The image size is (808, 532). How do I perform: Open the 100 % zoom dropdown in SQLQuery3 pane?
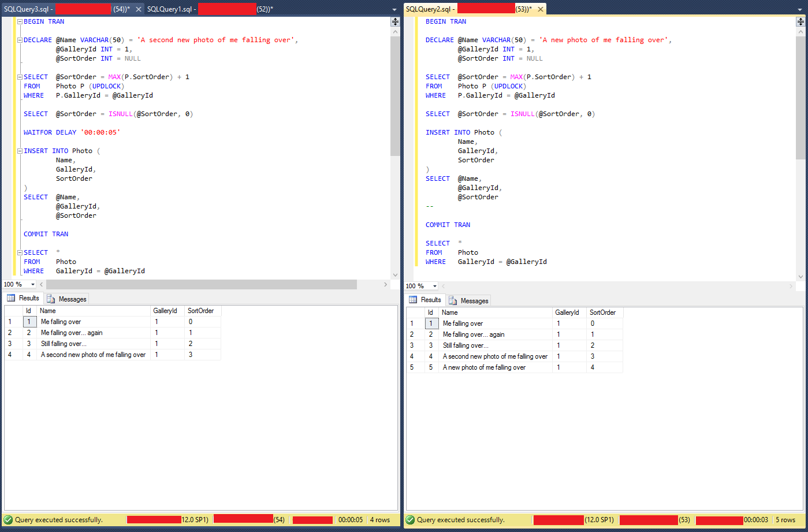pos(33,284)
